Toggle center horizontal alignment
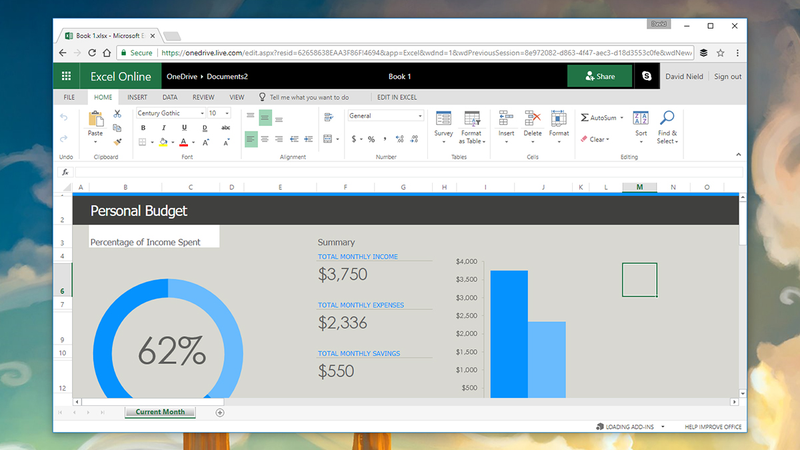Screen dimensions: 800x450 [x=265, y=139]
